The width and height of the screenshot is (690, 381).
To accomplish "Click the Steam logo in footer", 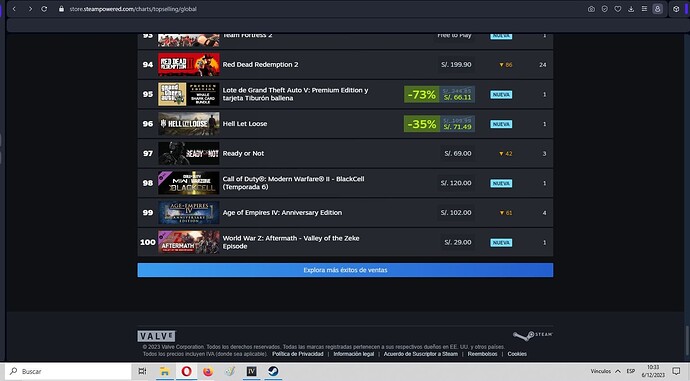I will coord(532,336).
